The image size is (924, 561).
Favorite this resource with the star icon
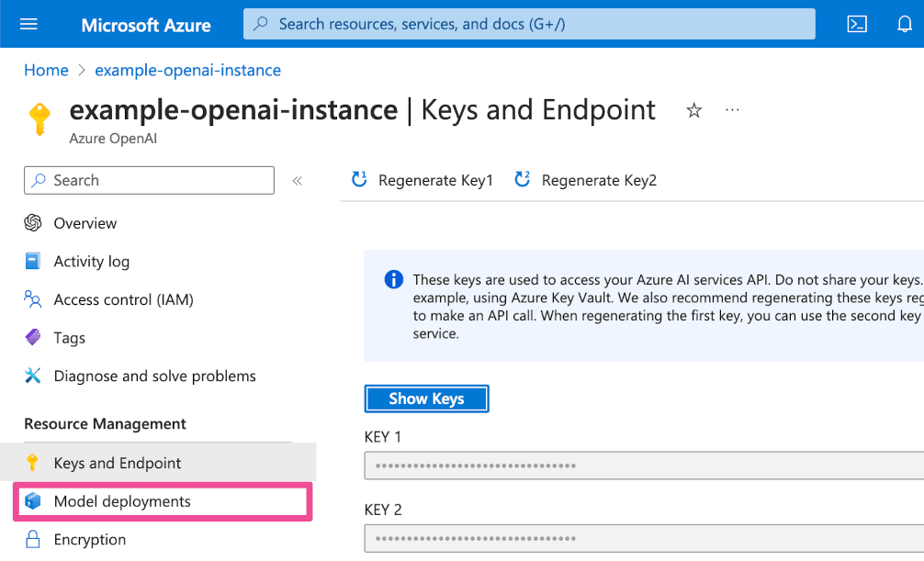[x=694, y=111]
